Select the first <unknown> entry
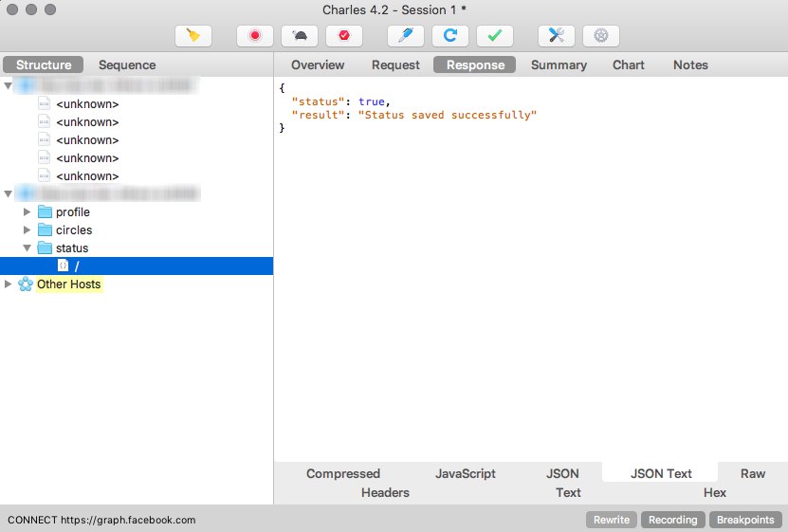Screen dimensions: 788x532 (87, 104)
